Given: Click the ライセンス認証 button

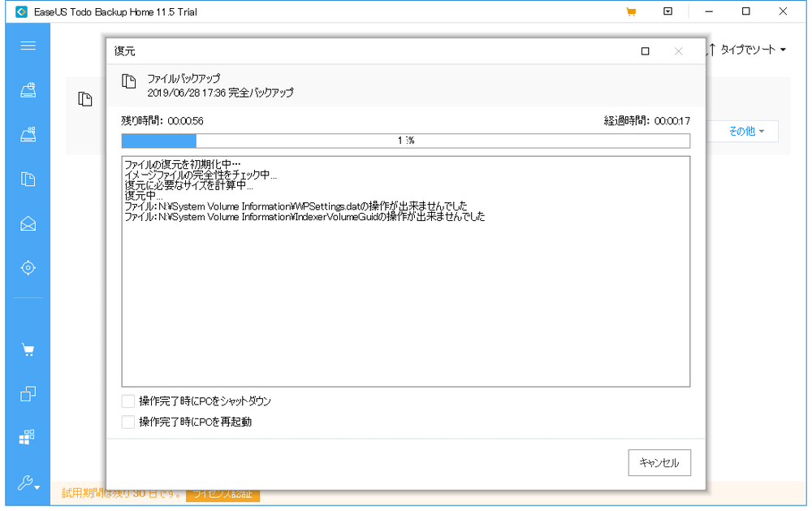Looking at the screenshot, I should click(x=222, y=494).
